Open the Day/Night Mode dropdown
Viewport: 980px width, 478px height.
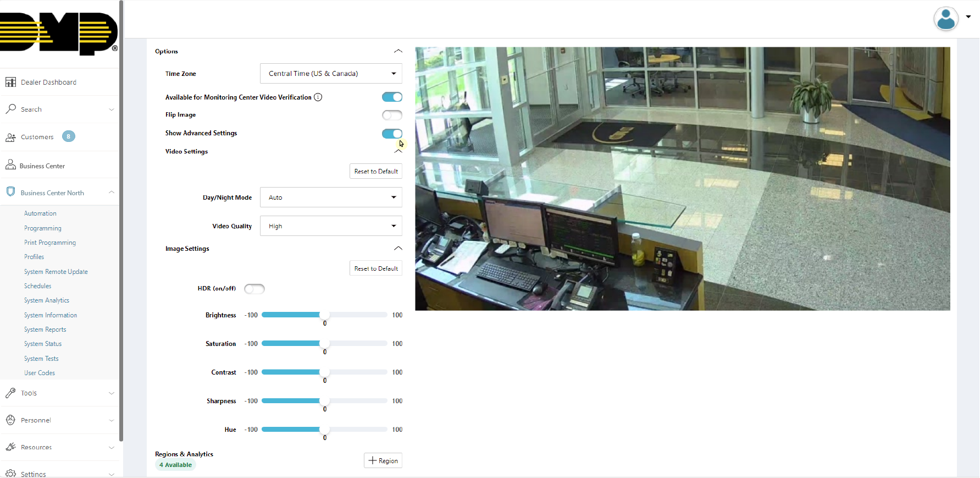(x=331, y=197)
